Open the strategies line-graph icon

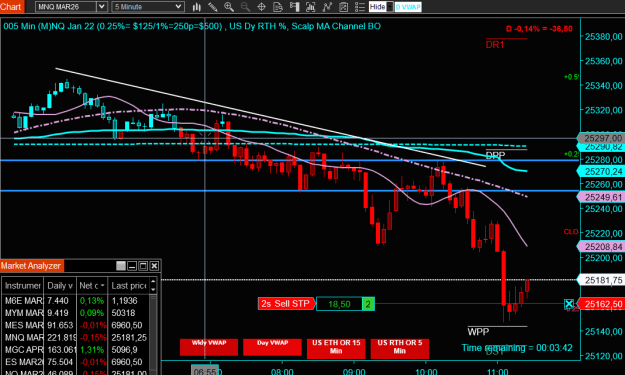coord(327,7)
